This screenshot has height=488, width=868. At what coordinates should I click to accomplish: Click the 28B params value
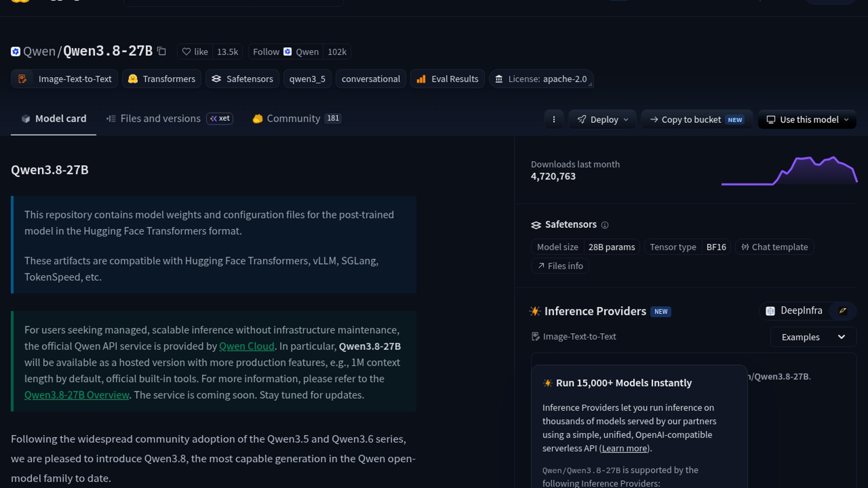(x=612, y=247)
